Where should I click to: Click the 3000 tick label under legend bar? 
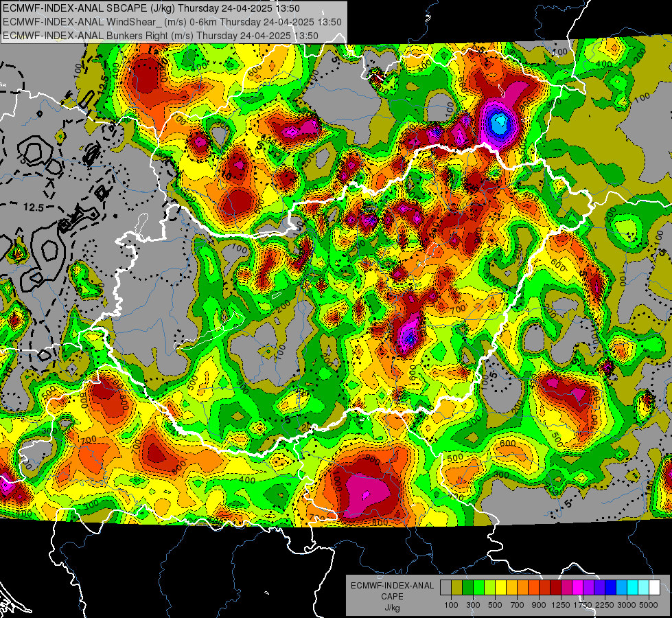(627, 605)
